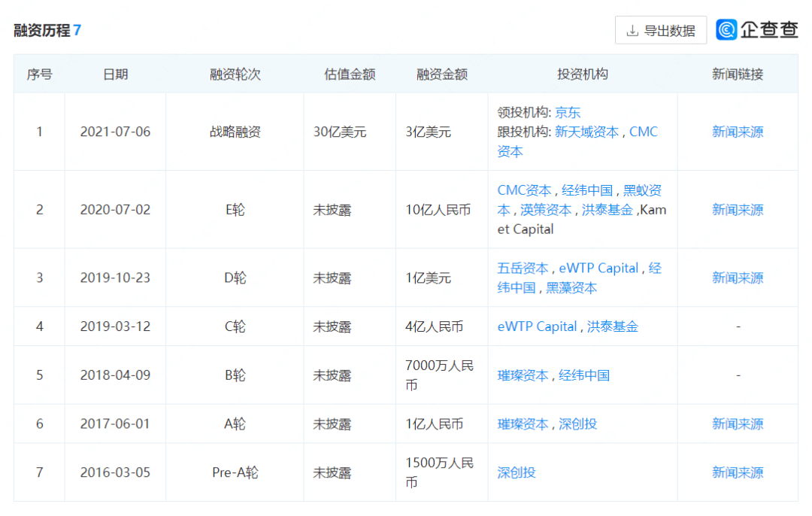Open 新闻来源 for the A轮 round

(x=738, y=423)
